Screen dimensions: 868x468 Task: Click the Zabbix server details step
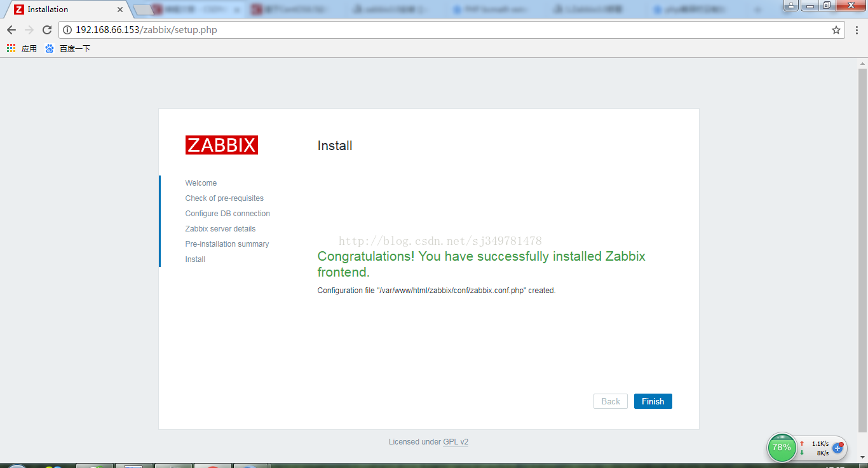pos(220,229)
